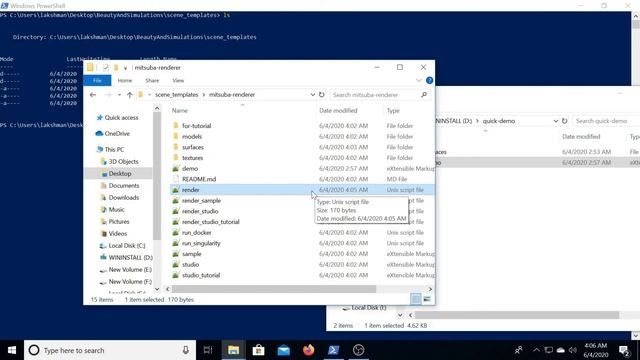Open Explorer help question mark icon
This screenshot has height=360, width=640.
point(429,80)
